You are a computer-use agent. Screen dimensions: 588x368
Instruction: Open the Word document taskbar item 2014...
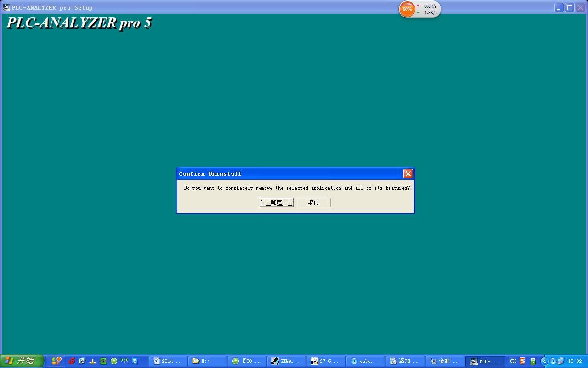point(168,361)
